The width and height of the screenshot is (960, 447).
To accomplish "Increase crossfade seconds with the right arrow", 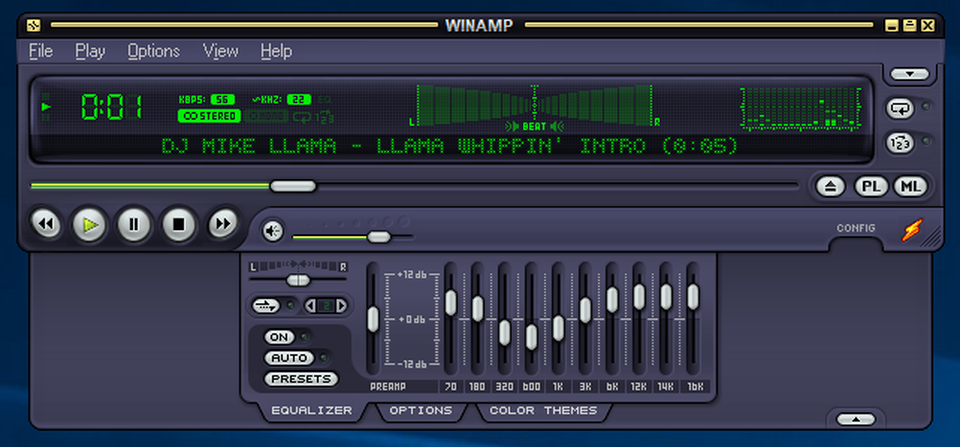I will [x=341, y=305].
